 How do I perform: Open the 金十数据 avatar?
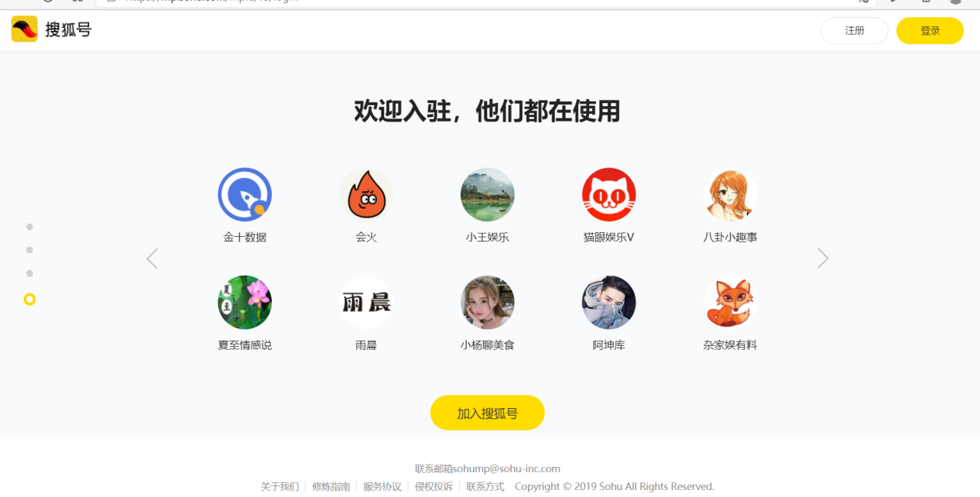click(x=245, y=195)
